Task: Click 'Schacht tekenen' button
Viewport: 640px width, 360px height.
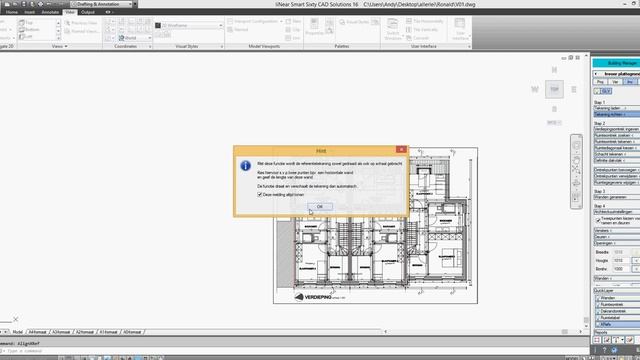Action: click(616, 154)
